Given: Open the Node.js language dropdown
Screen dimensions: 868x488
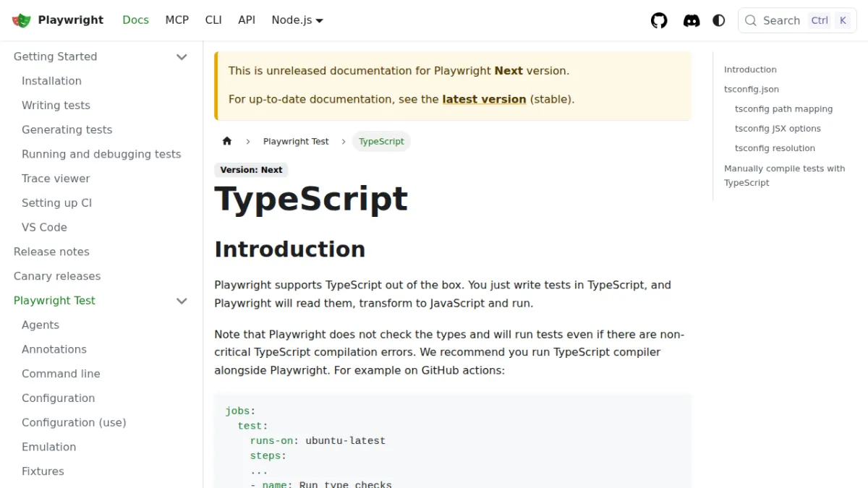Looking at the screenshot, I should (297, 20).
